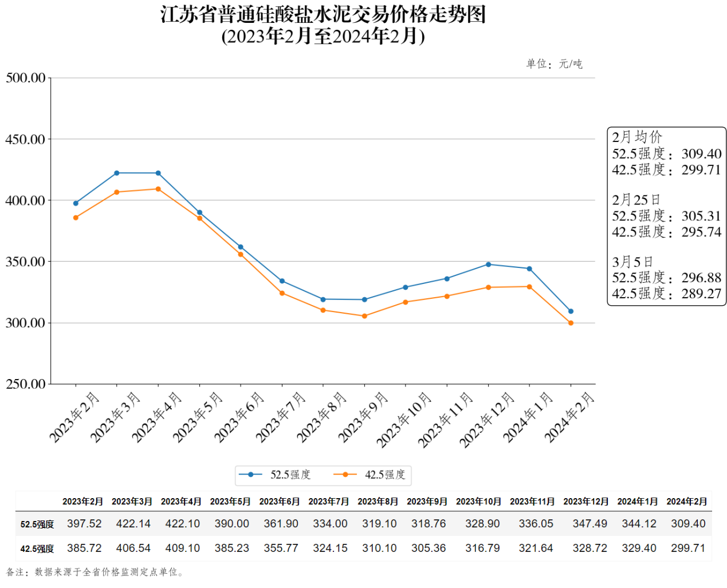The height and width of the screenshot is (588, 727).
Task: Click table cell showing 397.52
Action: click(x=84, y=524)
